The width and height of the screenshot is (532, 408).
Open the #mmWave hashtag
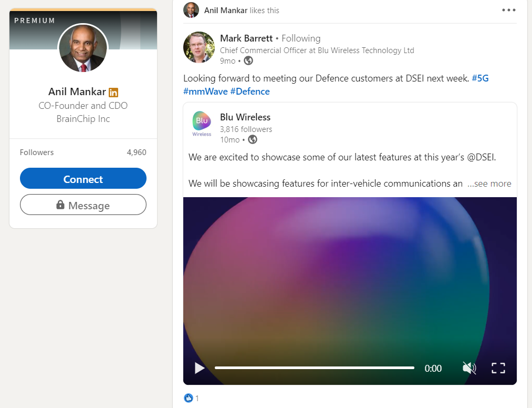(205, 91)
